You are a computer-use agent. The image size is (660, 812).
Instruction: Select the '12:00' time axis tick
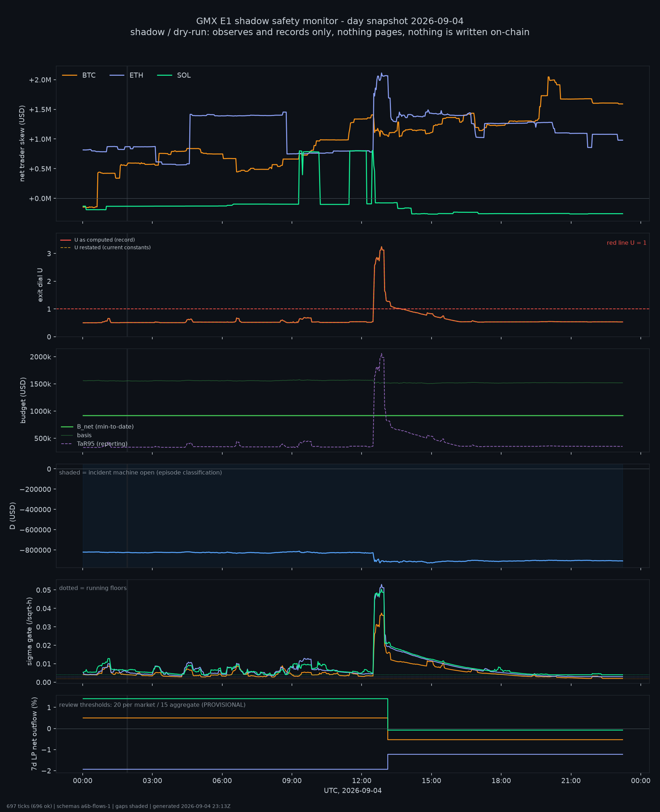click(x=362, y=781)
